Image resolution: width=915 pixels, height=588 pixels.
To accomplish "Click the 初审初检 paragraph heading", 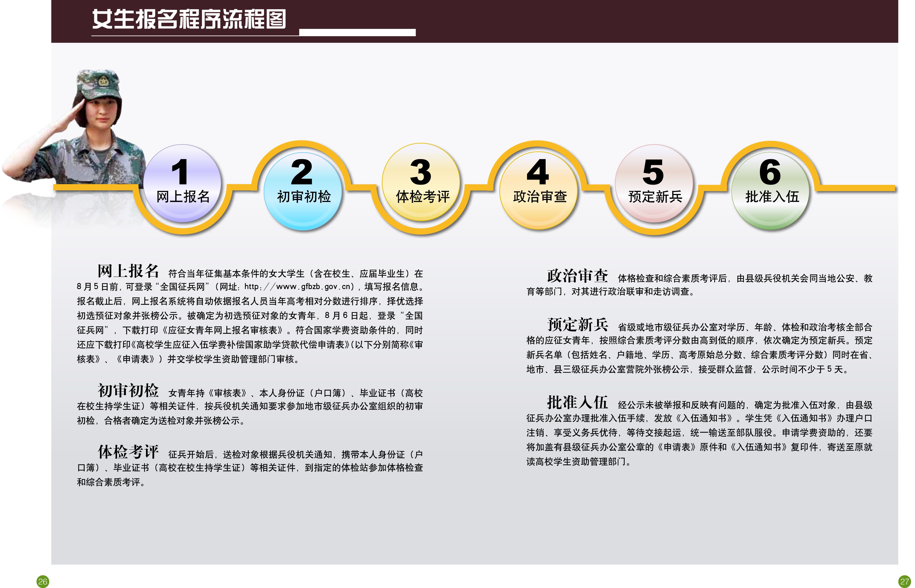I will [x=128, y=391].
